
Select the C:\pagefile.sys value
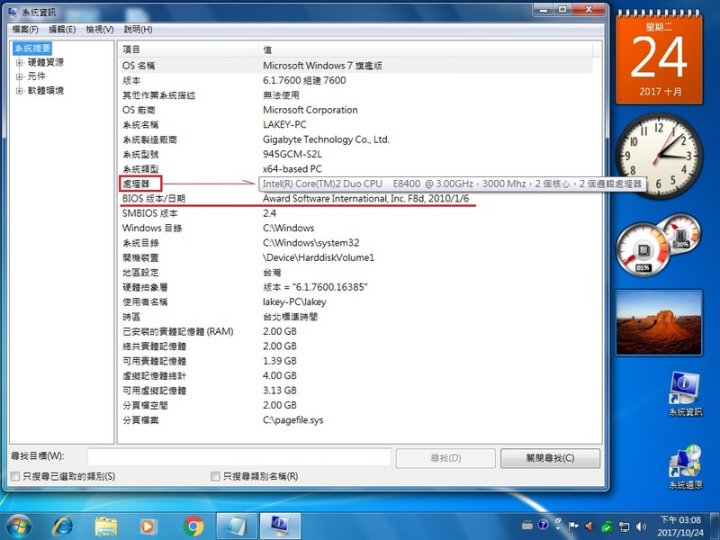293,420
